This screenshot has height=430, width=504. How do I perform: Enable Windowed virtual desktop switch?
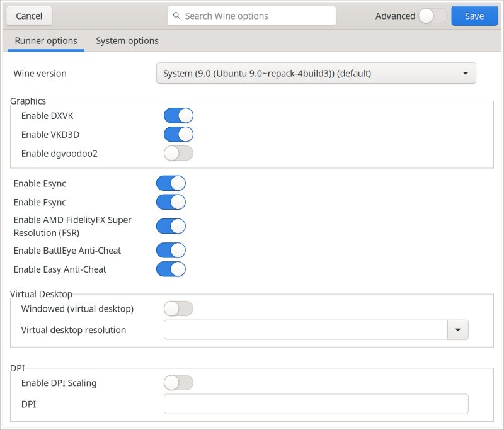[178, 308]
